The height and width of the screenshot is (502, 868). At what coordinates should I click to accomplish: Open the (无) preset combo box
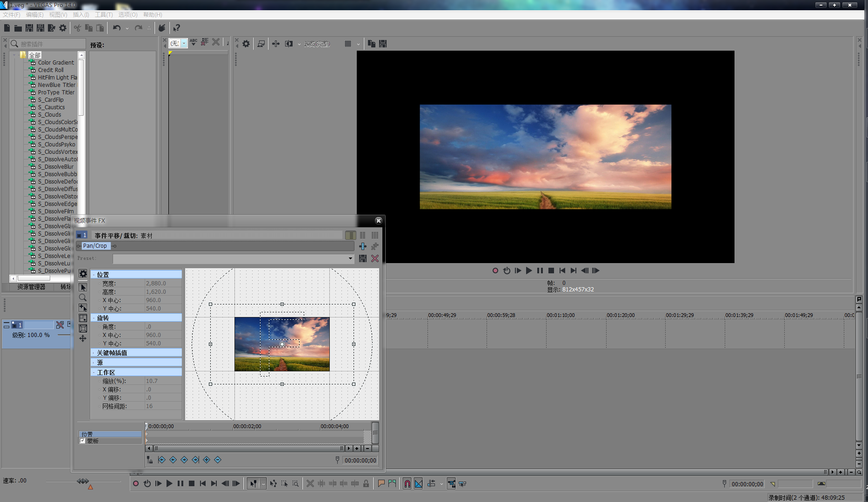coord(178,43)
